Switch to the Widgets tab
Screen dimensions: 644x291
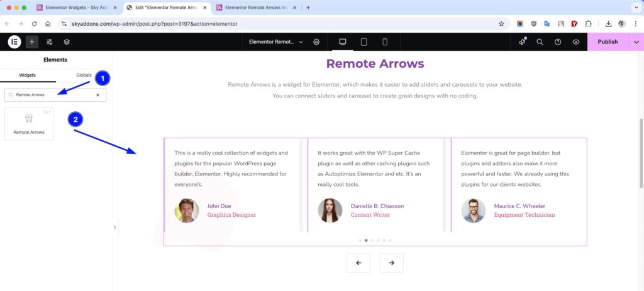28,75
